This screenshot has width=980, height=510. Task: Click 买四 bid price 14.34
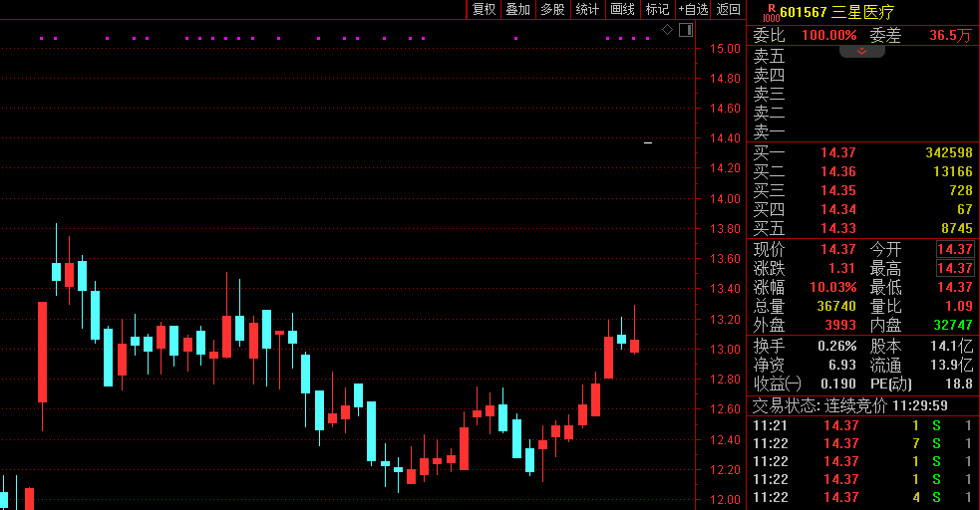838,209
